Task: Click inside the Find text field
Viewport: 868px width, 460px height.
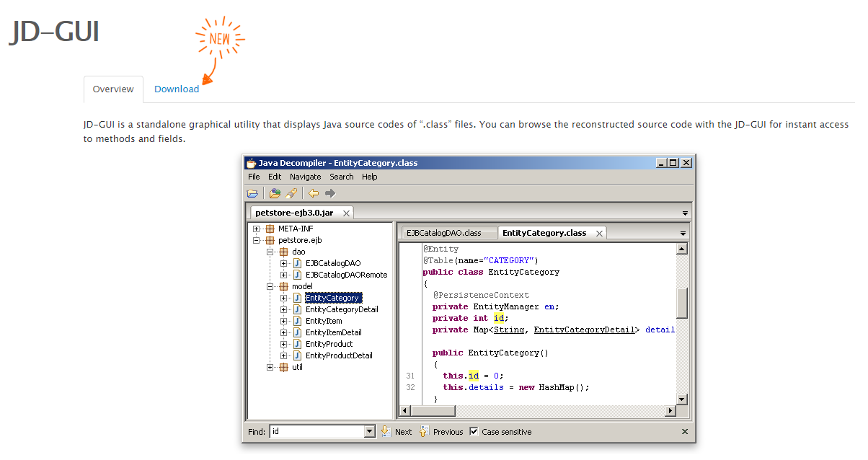Action: [x=316, y=431]
